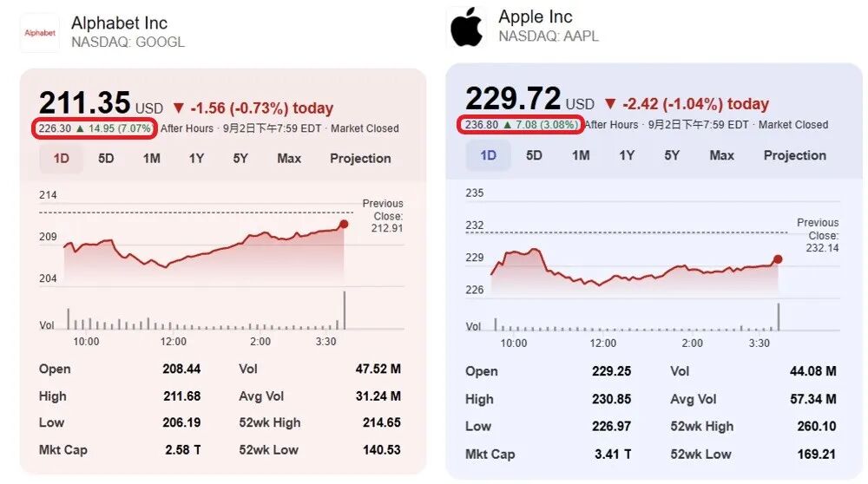Open Apple 1Y chart range
The image size is (868, 484).
pos(626,155)
